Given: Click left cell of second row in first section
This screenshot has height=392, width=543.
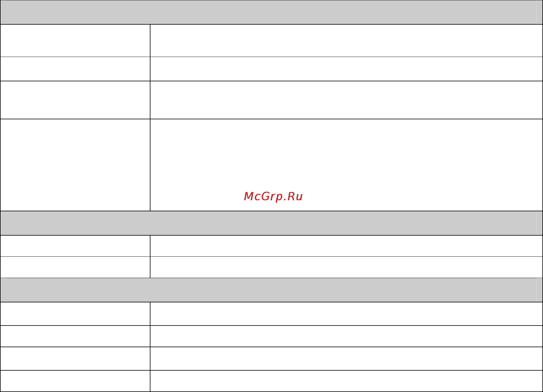Looking at the screenshot, I should pyautogui.click(x=75, y=69).
